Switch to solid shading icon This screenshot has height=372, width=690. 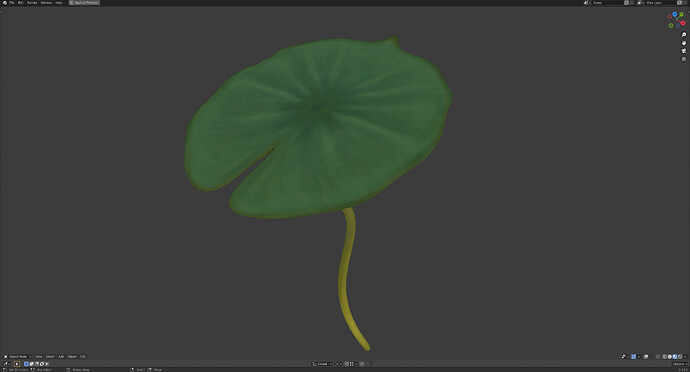(x=670, y=357)
